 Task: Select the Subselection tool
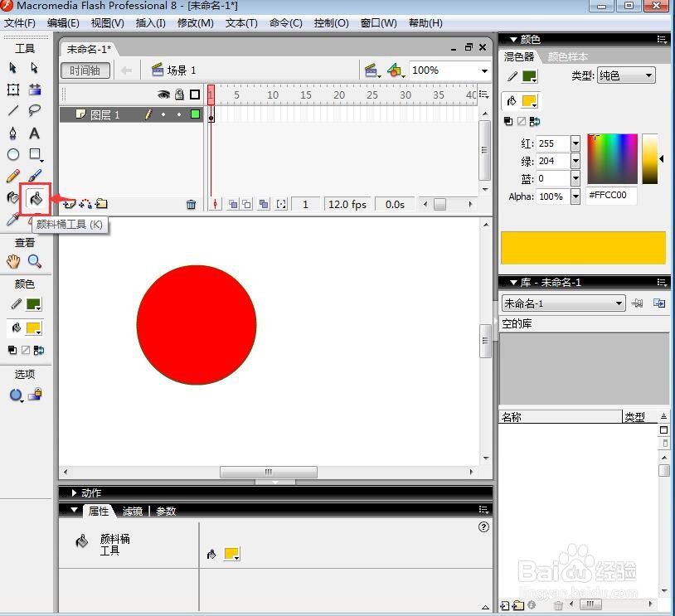point(35,68)
